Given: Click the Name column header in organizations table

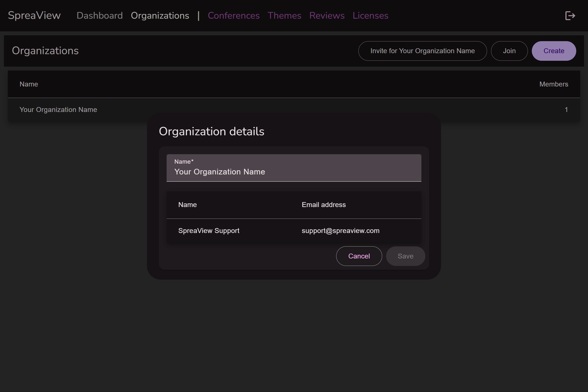Looking at the screenshot, I should [29, 84].
